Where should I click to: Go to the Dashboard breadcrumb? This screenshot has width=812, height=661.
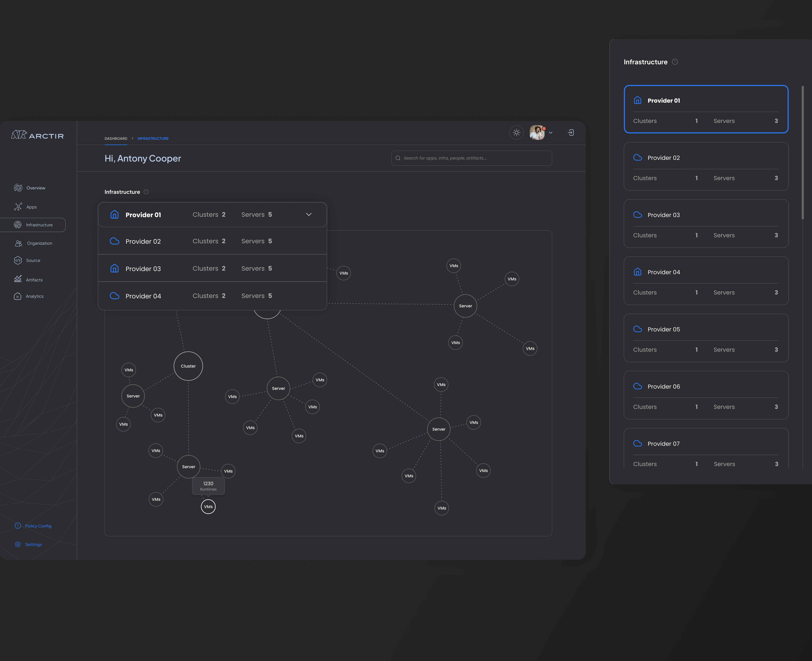pyautogui.click(x=116, y=139)
